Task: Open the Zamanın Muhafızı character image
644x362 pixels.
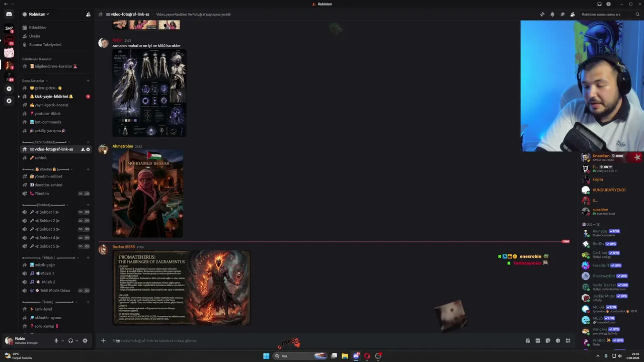Action: [x=149, y=93]
